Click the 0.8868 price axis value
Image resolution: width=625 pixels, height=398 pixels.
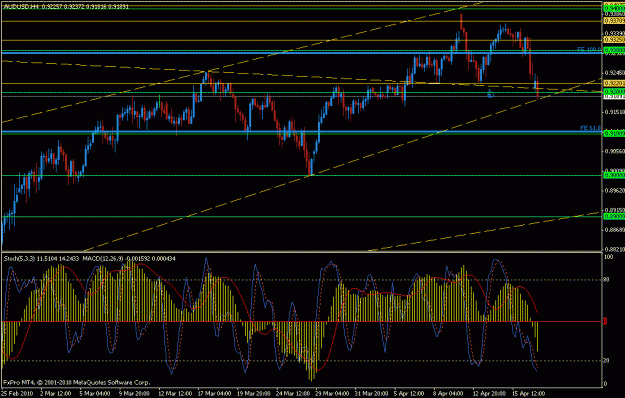coord(614,230)
